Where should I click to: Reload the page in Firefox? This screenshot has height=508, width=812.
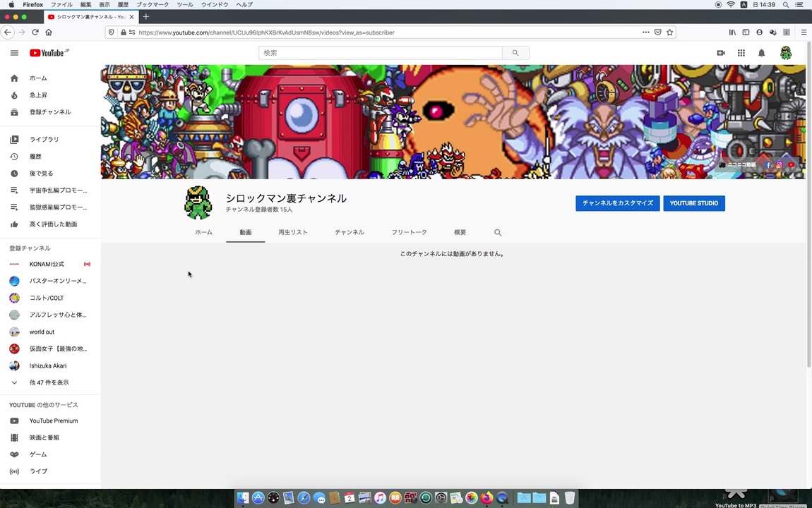coord(35,32)
